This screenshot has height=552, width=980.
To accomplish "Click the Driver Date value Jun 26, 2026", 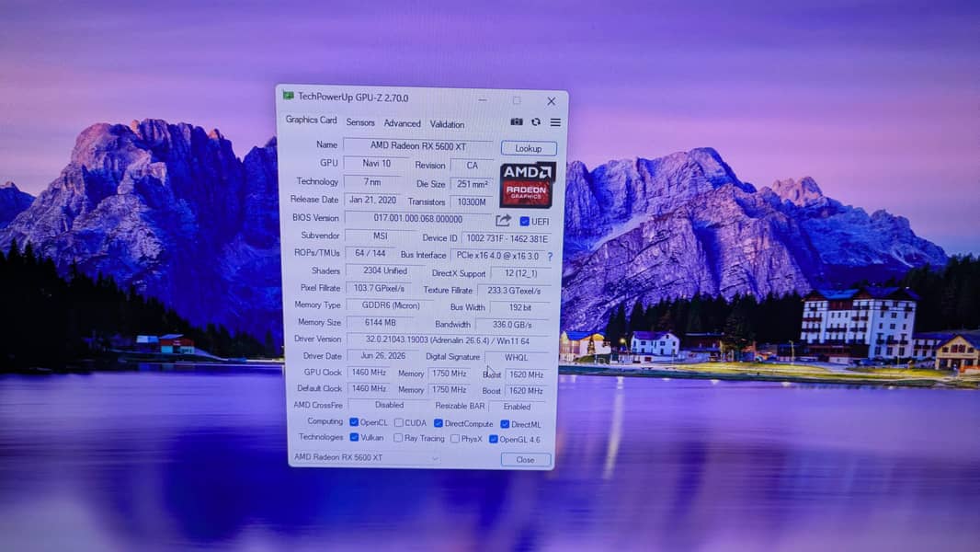I will (382, 356).
